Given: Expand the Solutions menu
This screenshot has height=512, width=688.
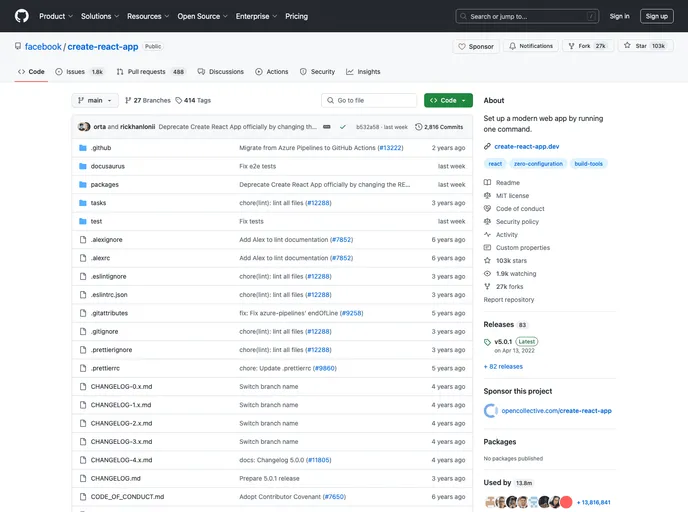Looking at the screenshot, I should pyautogui.click(x=100, y=16).
